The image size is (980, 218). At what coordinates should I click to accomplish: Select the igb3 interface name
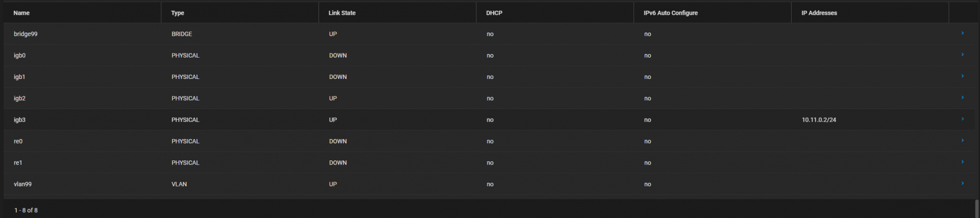tap(19, 120)
